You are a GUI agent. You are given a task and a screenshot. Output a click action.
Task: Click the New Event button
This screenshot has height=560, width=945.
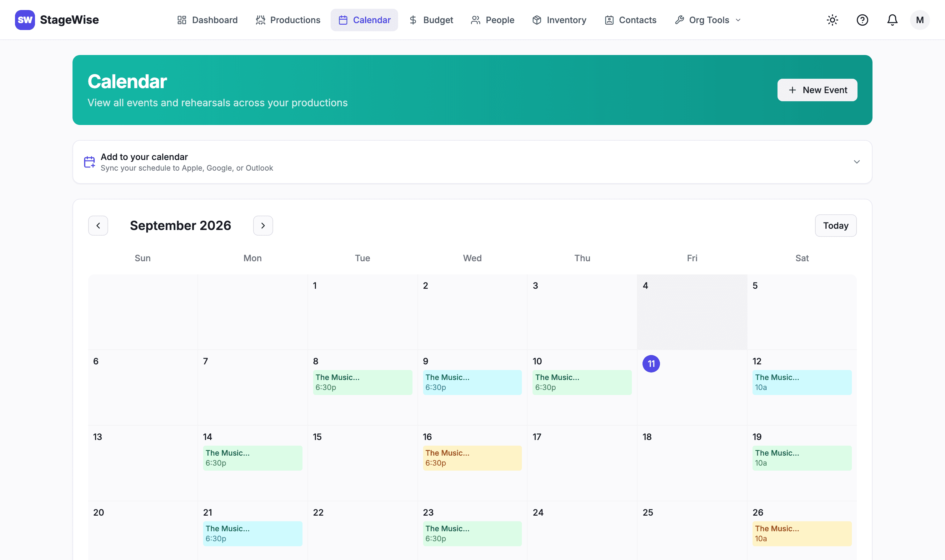(x=817, y=90)
